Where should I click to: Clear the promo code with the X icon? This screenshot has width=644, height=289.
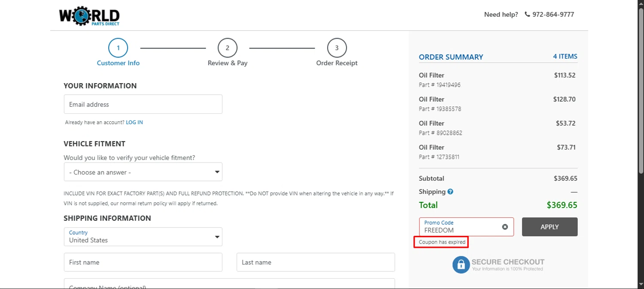pos(505,227)
